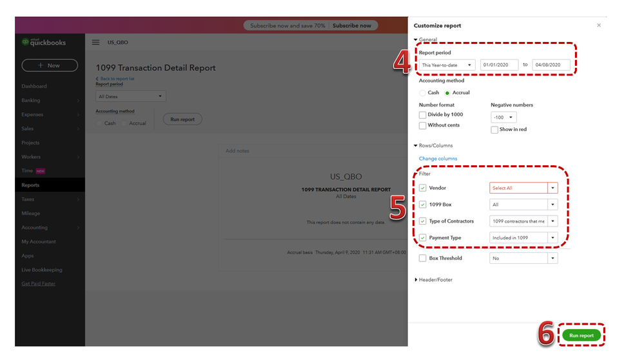Open the Projects menu item
The width and height of the screenshot is (644, 353).
(30, 143)
